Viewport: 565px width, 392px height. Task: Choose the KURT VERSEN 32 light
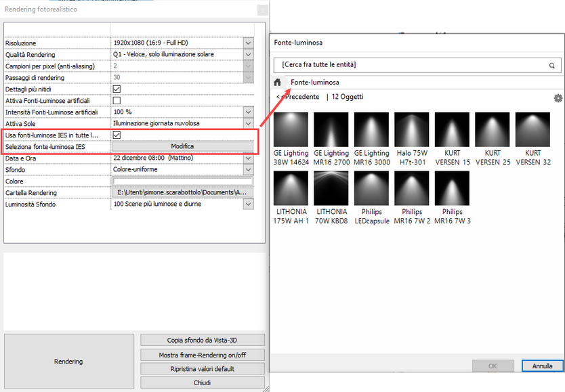(533, 139)
